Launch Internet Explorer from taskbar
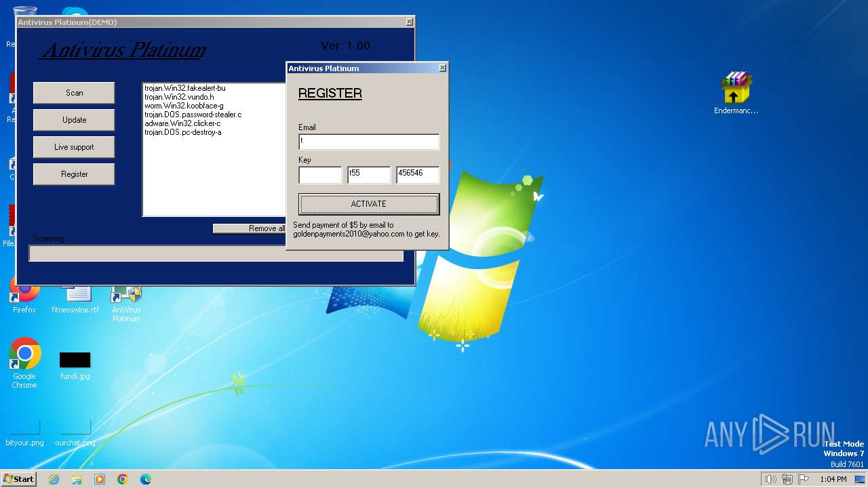 [x=54, y=479]
